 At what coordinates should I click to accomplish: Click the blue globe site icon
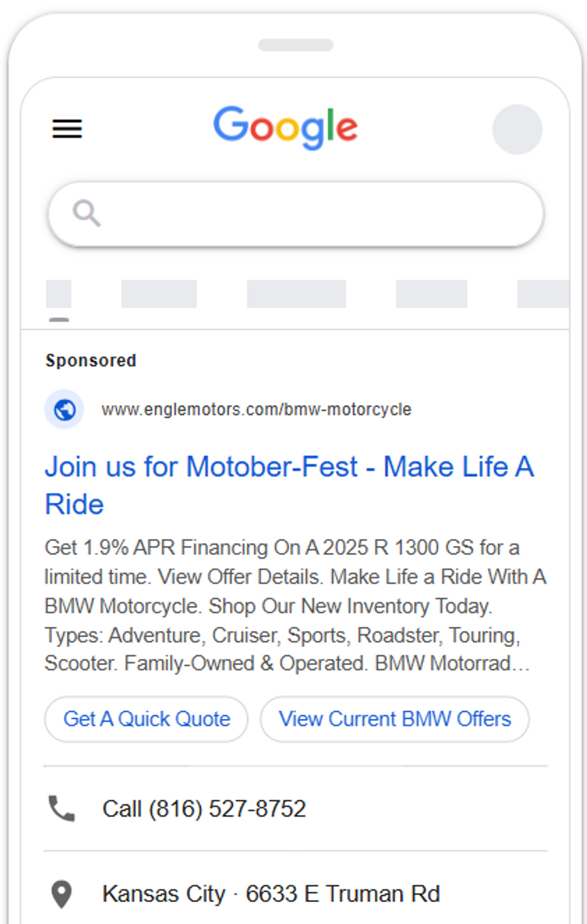[65, 409]
